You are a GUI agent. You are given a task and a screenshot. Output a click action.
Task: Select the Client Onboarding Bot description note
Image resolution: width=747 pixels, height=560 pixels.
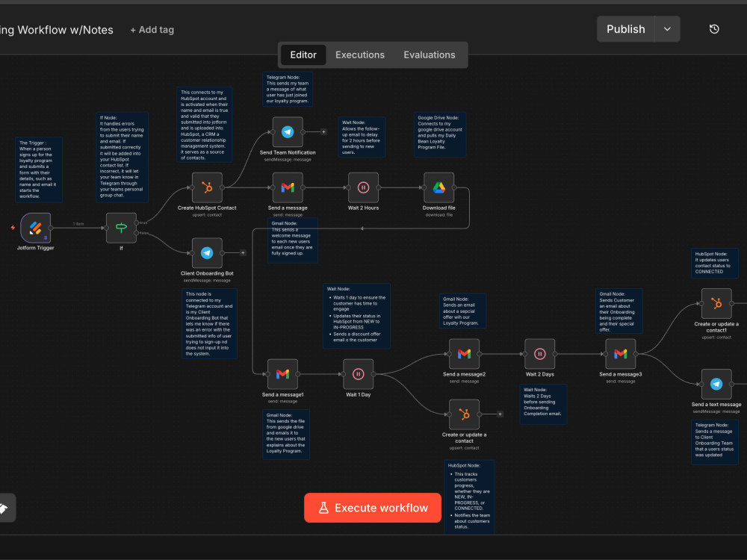click(x=209, y=324)
